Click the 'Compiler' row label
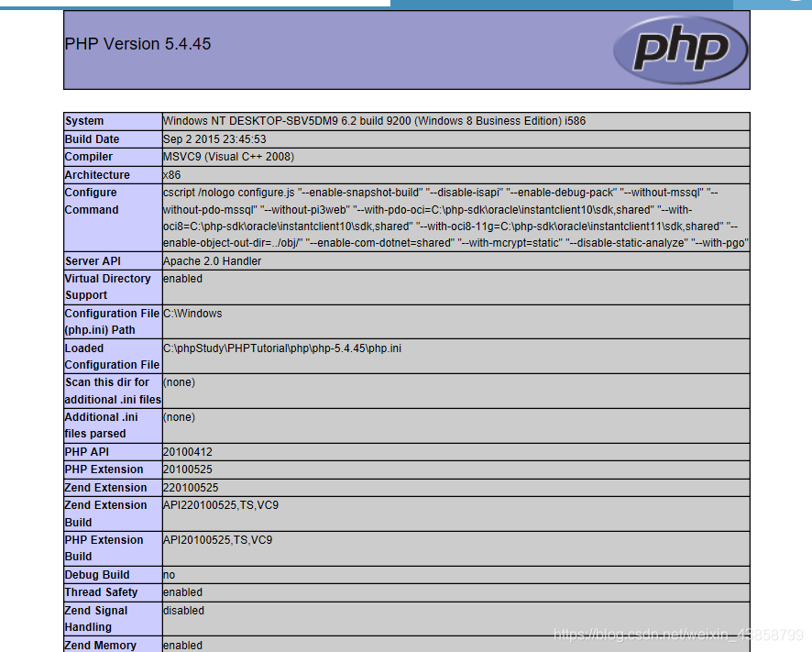The image size is (812, 652). 89,157
